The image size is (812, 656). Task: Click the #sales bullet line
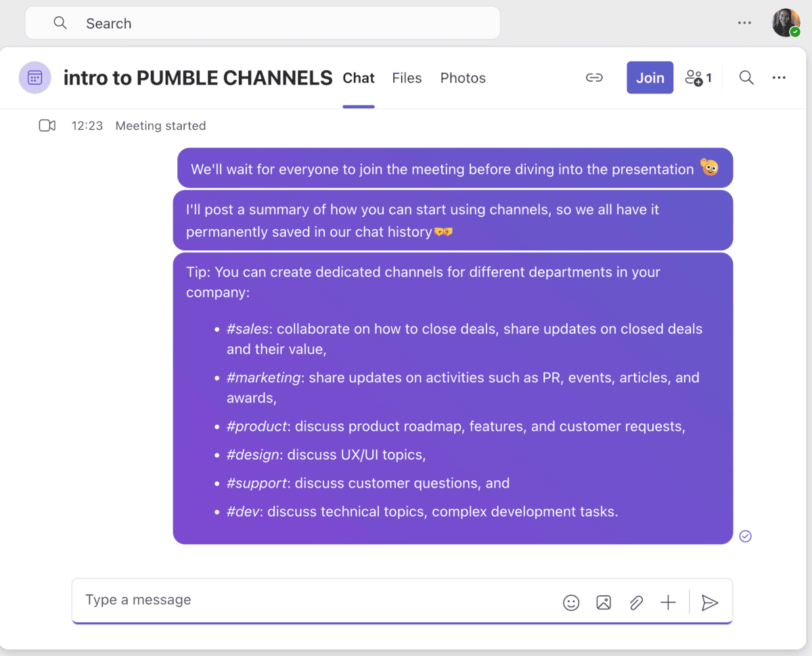464,339
